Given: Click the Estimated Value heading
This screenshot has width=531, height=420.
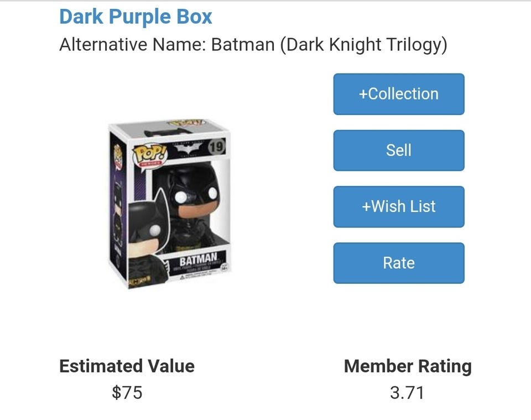Looking at the screenshot, I should (x=127, y=366).
